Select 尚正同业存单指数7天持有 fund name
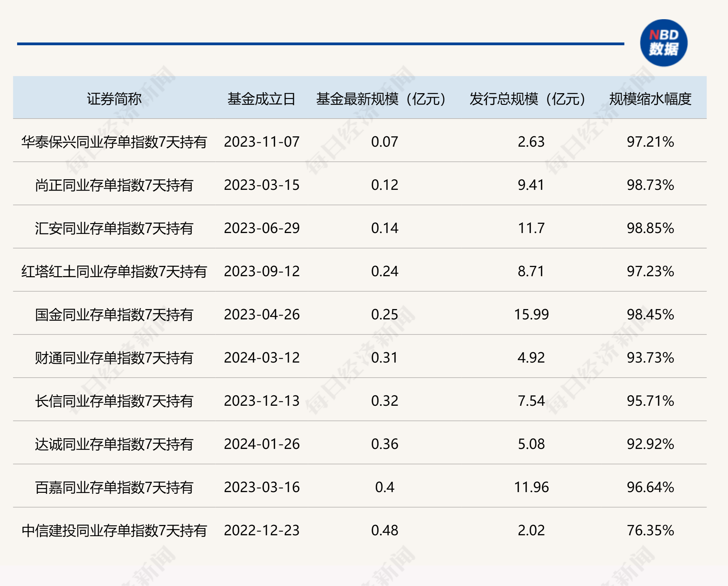This screenshot has height=586, width=728. [114, 185]
